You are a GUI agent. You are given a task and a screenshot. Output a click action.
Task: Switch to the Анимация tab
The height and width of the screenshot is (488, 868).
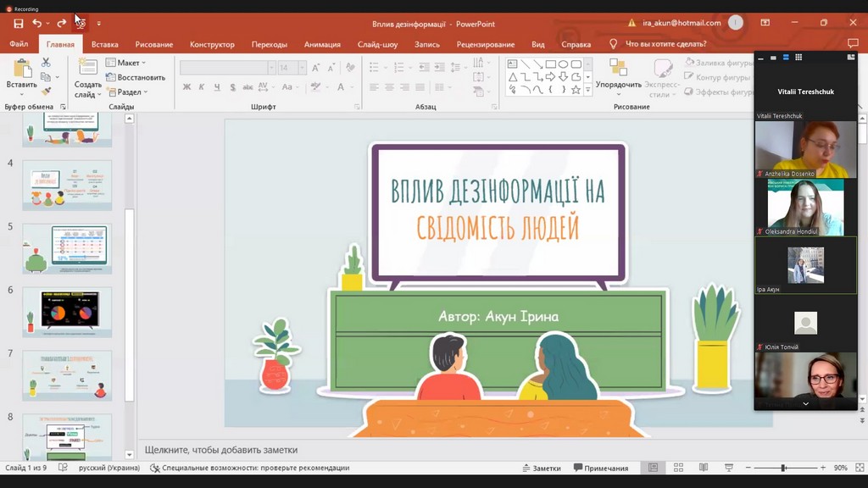coord(322,44)
